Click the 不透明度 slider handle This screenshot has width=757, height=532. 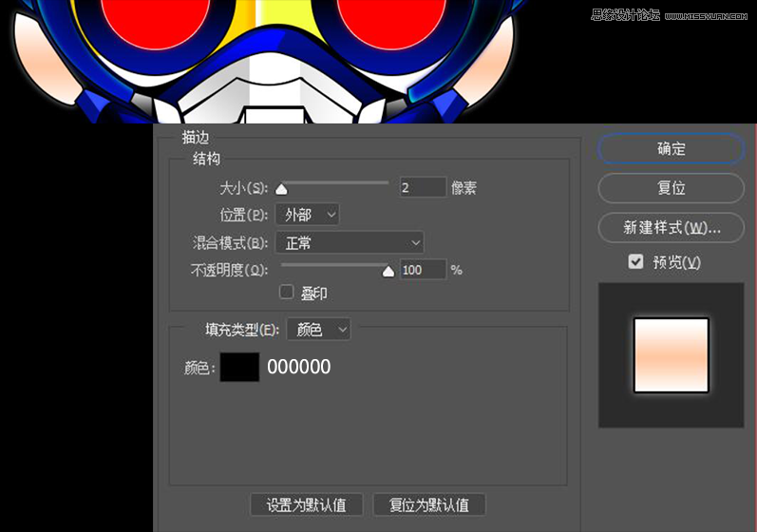tap(388, 272)
